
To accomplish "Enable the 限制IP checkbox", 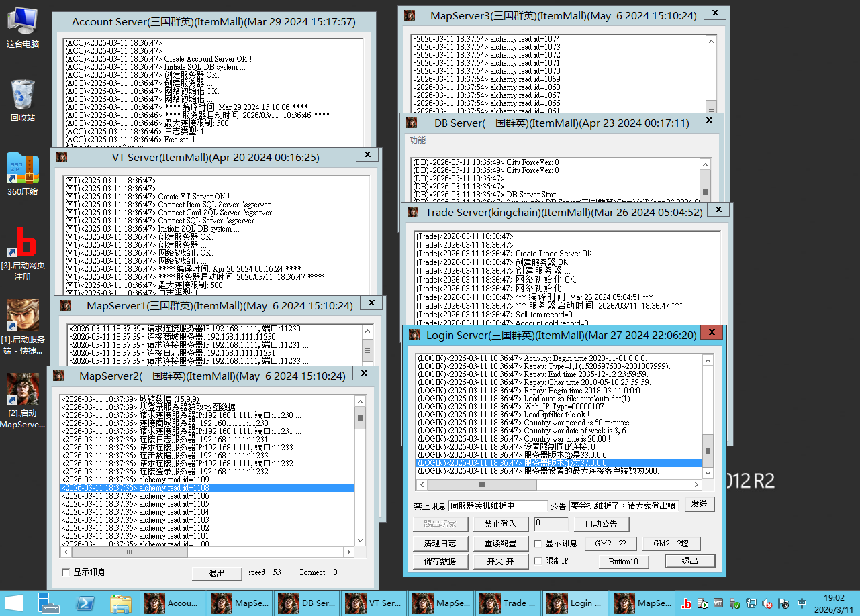I will click(x=538, y=561).
